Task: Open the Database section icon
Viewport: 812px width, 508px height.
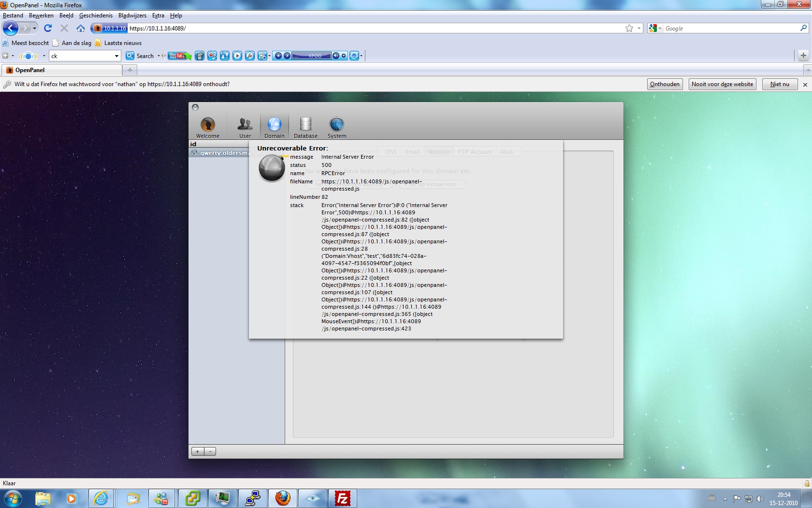Action: (x=305, y=124)
